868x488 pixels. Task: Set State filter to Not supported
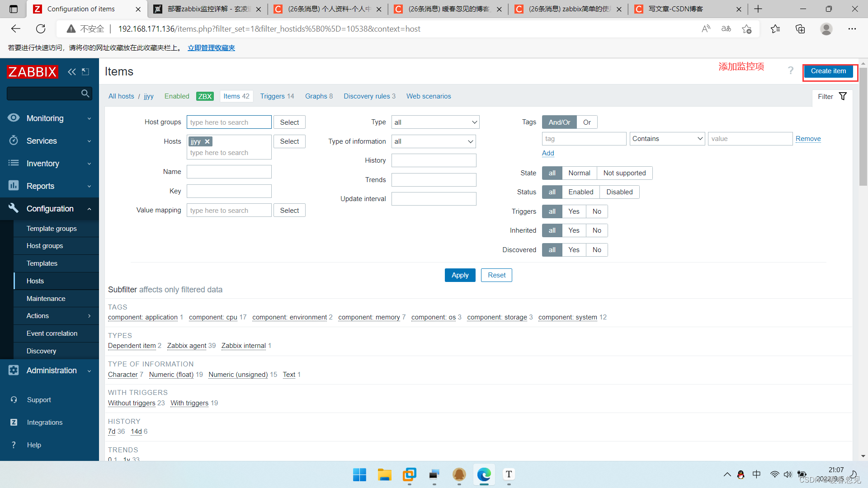[x=624, y=173]
